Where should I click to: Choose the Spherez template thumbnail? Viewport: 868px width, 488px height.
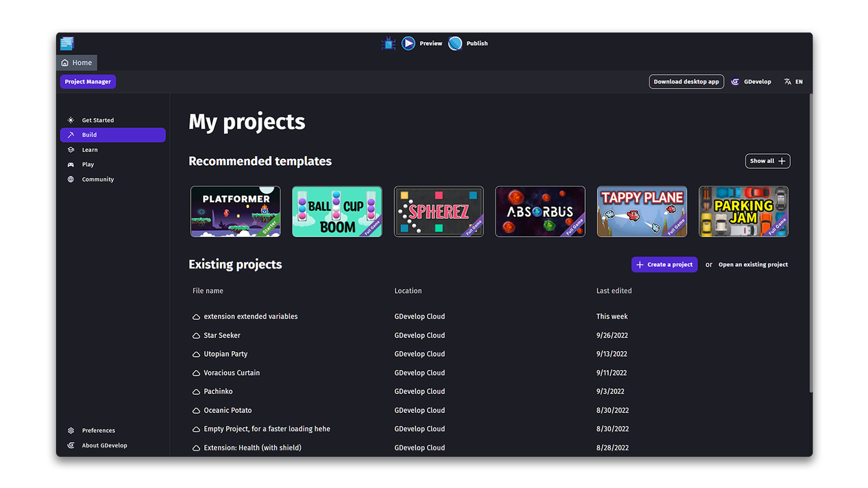click(x=439, y=211)
